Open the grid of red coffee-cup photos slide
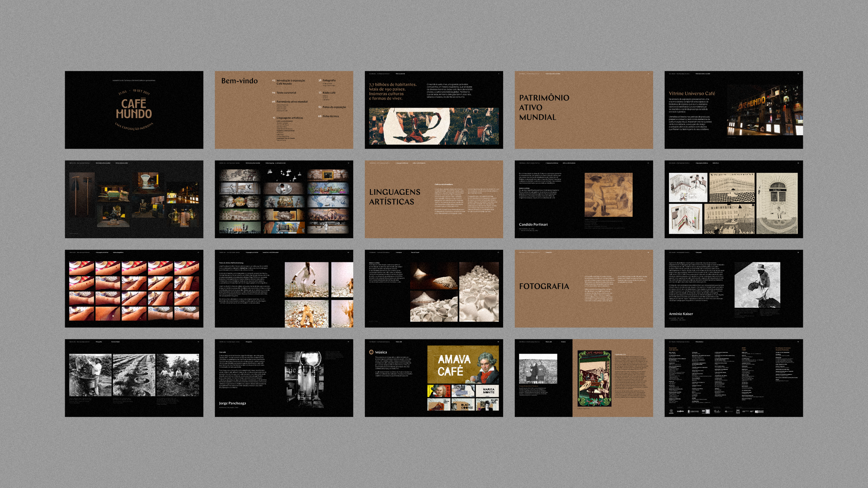 coord(134,288)
